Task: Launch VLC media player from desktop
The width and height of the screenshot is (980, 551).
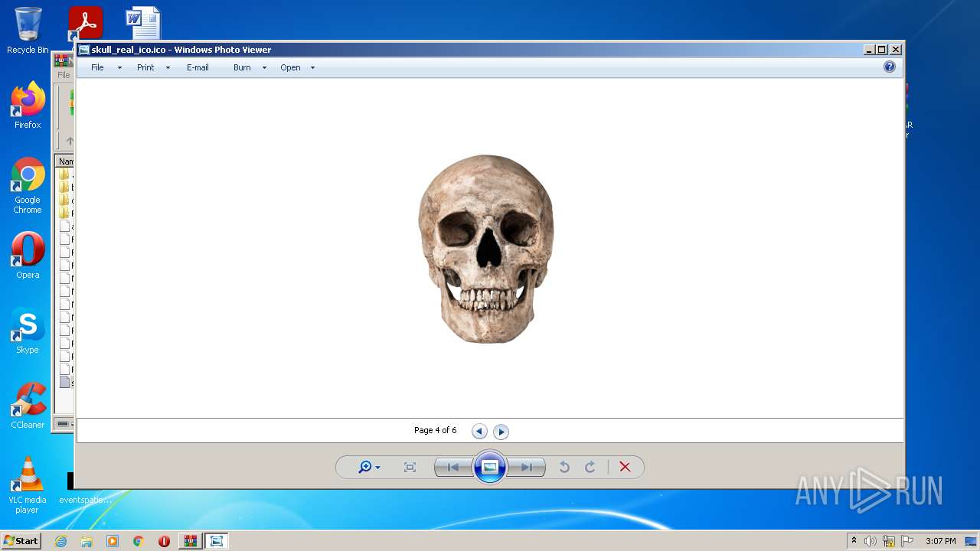Action: pyautogui.click(x=28, y=485)
